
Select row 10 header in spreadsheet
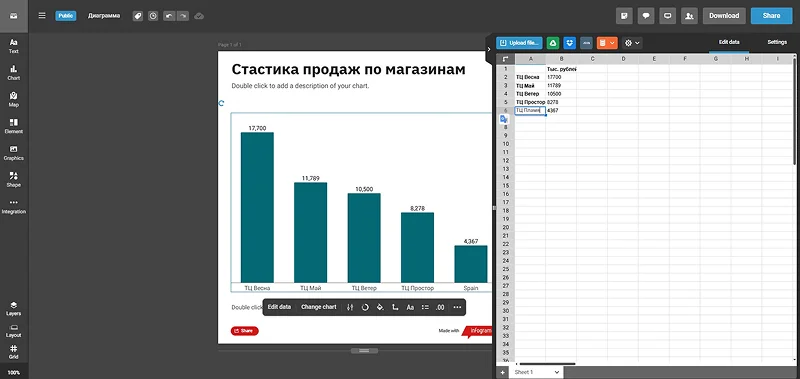click(x=505, y=144)
